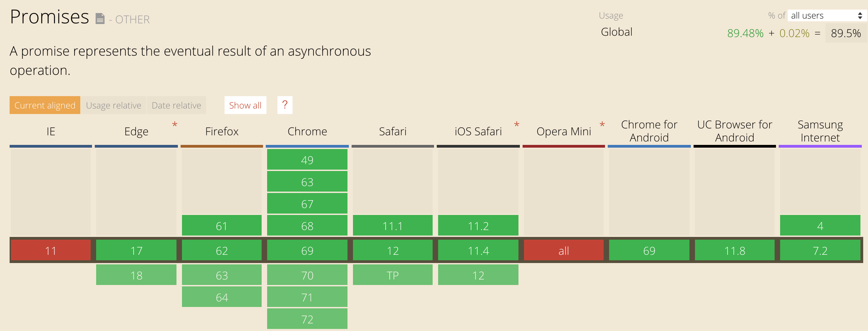Switch to Date relative view
The width and height of the screenshot is (868, 331).
coord(176,105)
